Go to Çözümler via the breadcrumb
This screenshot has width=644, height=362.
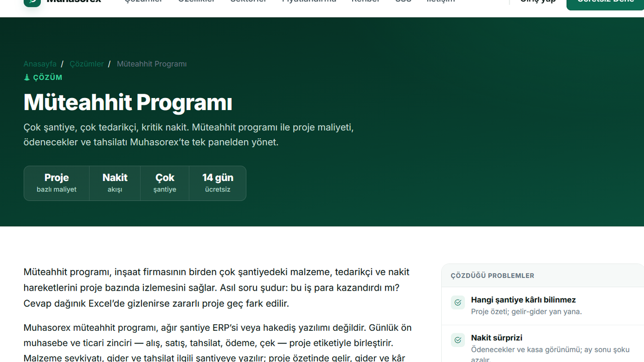click(x=87, y=64)
